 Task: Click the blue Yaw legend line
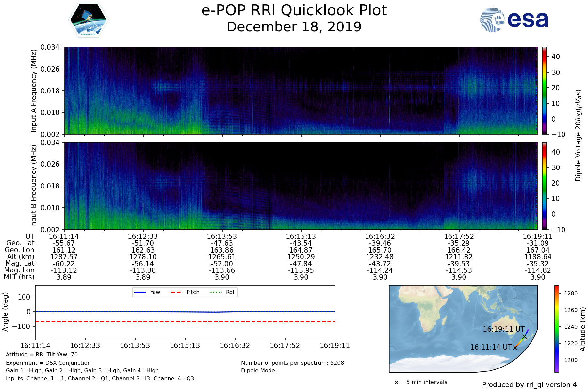pyautogui.click(x=140, y=292)
